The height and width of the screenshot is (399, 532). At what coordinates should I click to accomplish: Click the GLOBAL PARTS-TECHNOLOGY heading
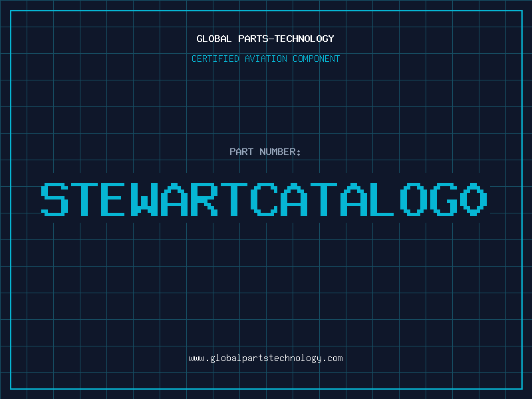(265, 39)
